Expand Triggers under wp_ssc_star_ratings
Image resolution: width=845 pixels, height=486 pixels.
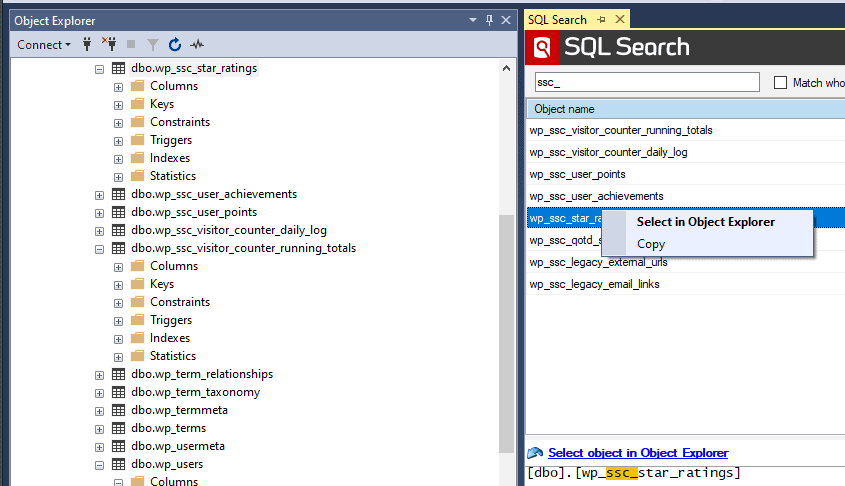click(x=119, y=141)
